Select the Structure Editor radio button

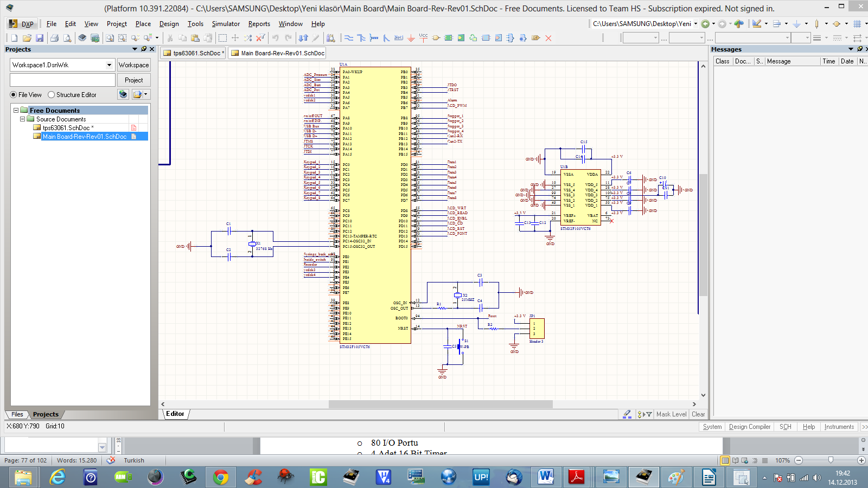[51, 94]
